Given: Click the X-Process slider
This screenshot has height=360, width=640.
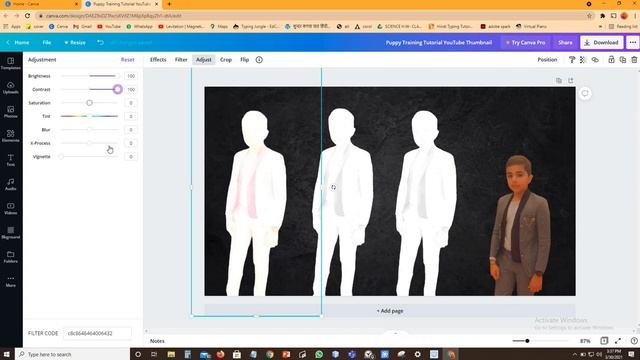Looking at the screenshot, I should pyautogui.click(x=89, y=143).
